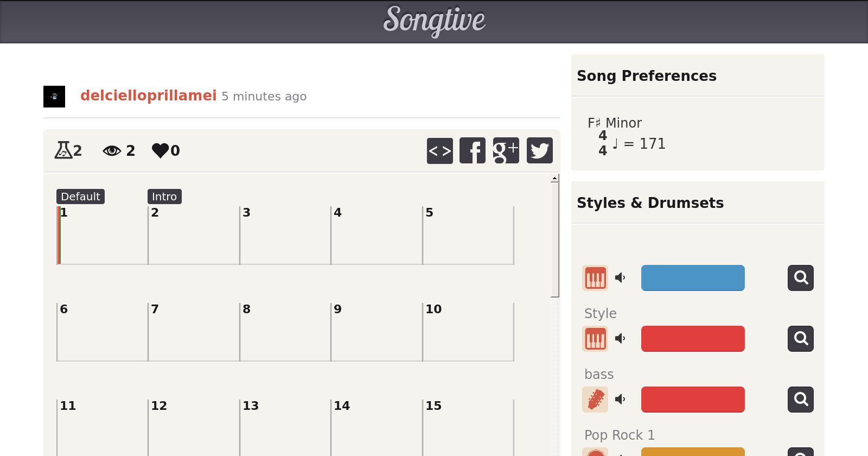Click the blue Style color bar
The image size is (868, 456).
tap(693, 278)
